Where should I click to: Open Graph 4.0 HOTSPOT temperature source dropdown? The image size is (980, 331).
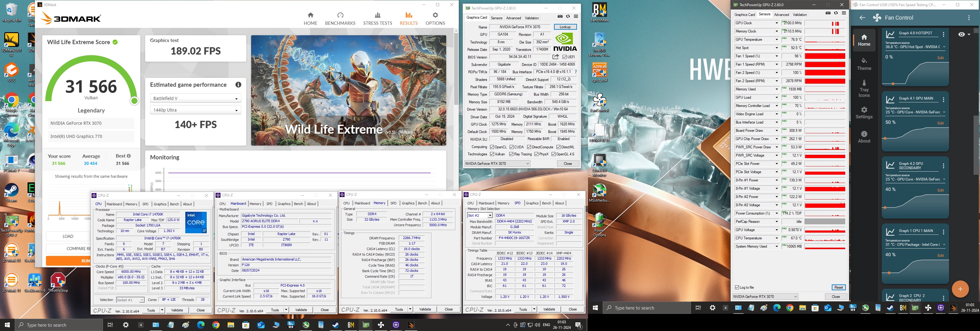coord(915,47)
